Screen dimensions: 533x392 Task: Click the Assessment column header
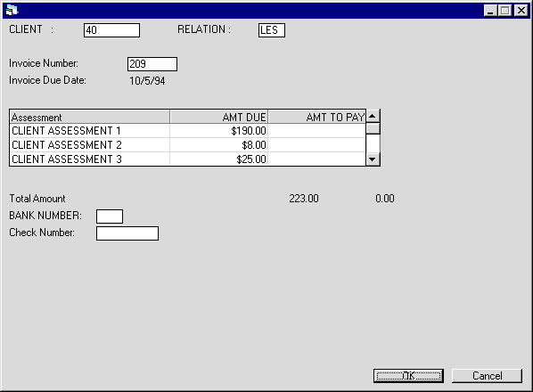[x=90, y=118]
